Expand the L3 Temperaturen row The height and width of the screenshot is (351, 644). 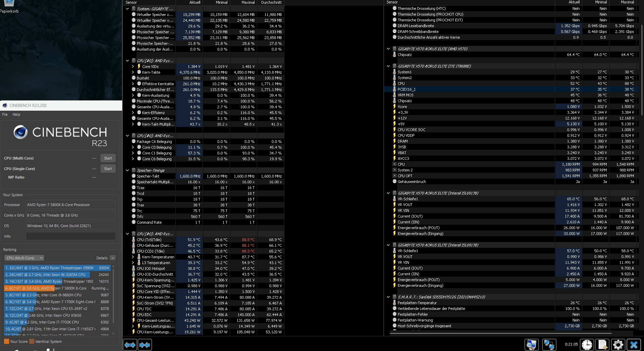(133, 263)
